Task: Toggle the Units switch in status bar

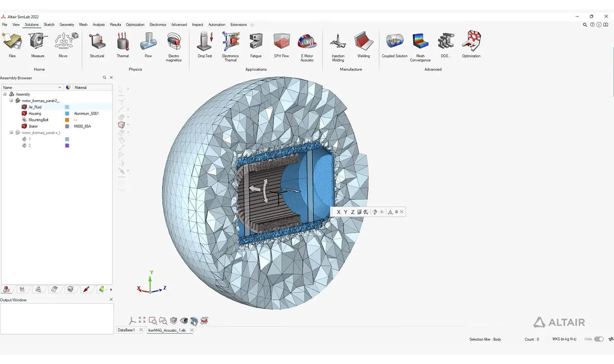Action: 599,339
